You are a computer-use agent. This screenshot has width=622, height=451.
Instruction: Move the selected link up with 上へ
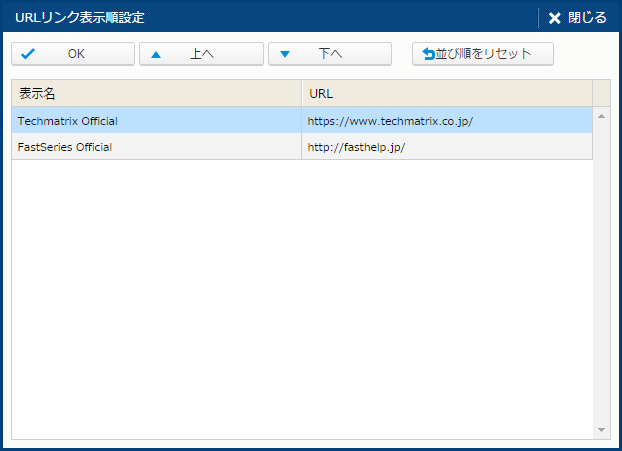[202, 54]
